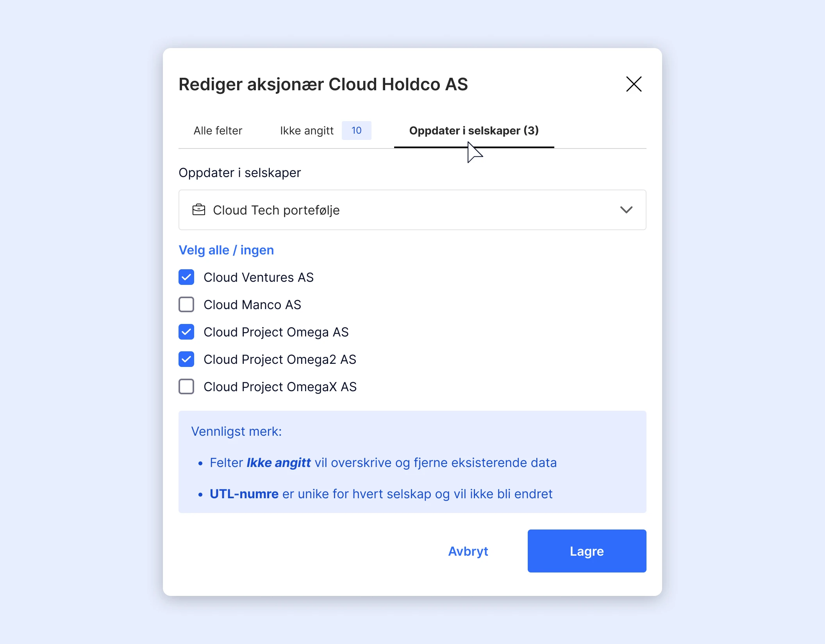
Task: Check the Cloud Manco AS box
Action: coord(186,304)
